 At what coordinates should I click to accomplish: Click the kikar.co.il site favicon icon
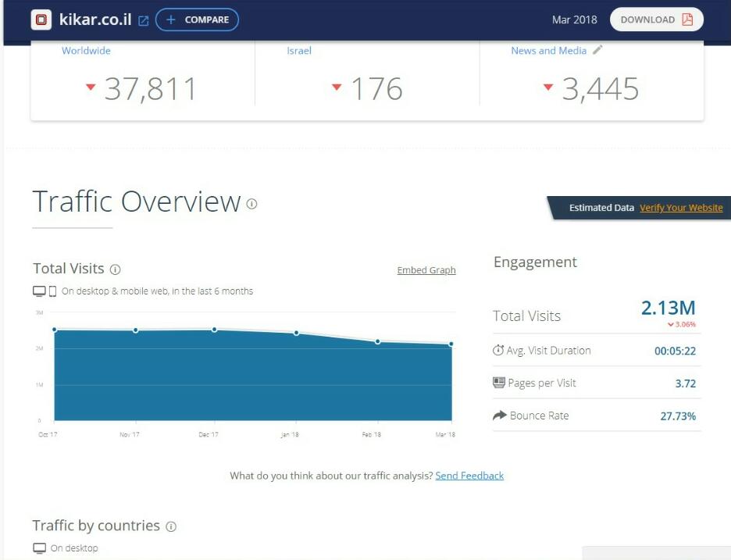[x=41, y=20]
